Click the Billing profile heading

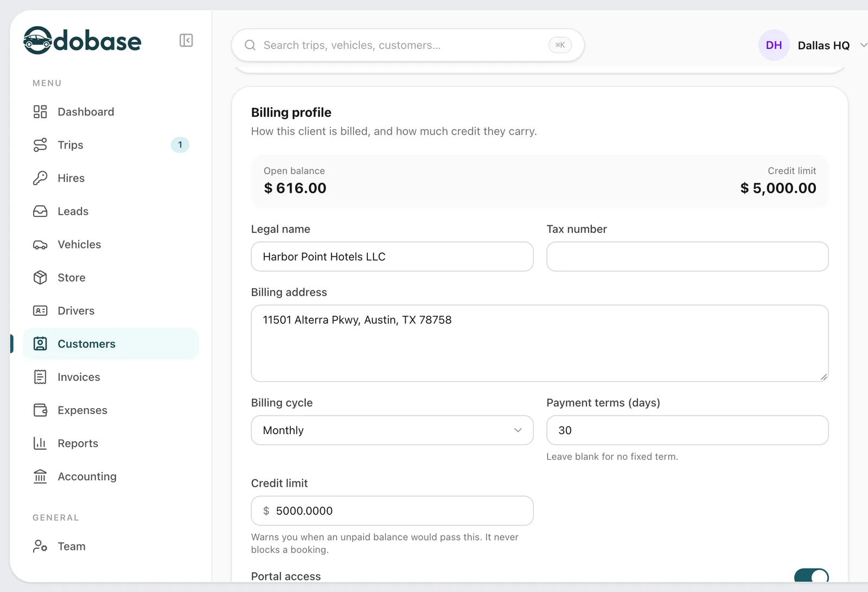[291, 112]
